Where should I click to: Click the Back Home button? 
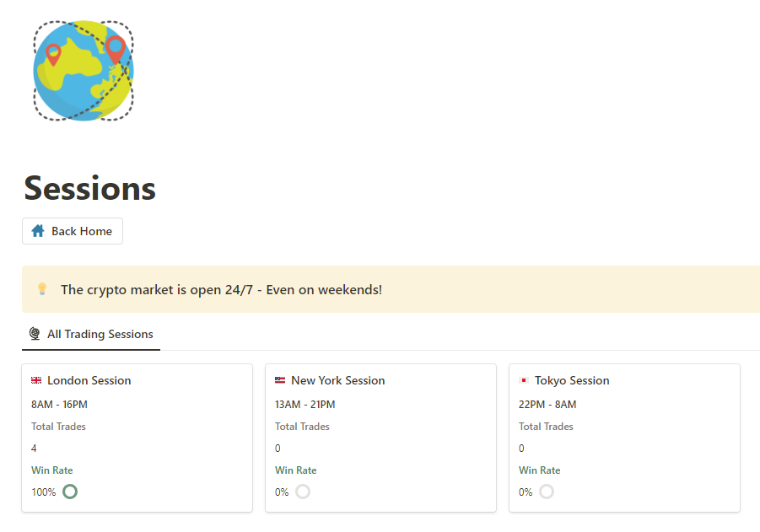point(72,230)
